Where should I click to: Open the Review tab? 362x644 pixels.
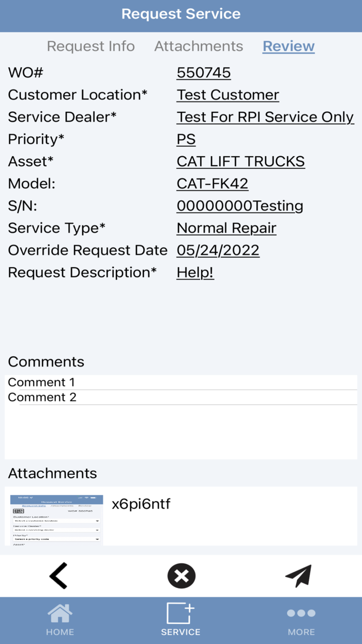288,46
